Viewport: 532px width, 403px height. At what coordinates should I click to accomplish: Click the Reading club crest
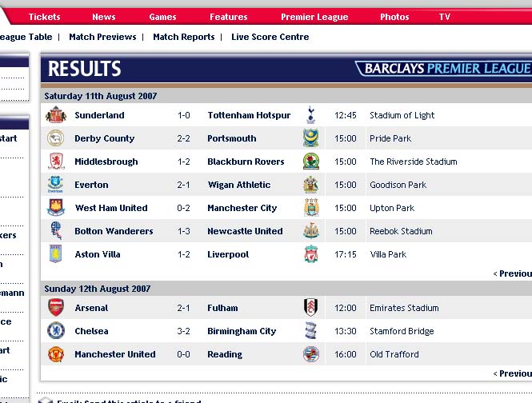click(x=310, y=354)
